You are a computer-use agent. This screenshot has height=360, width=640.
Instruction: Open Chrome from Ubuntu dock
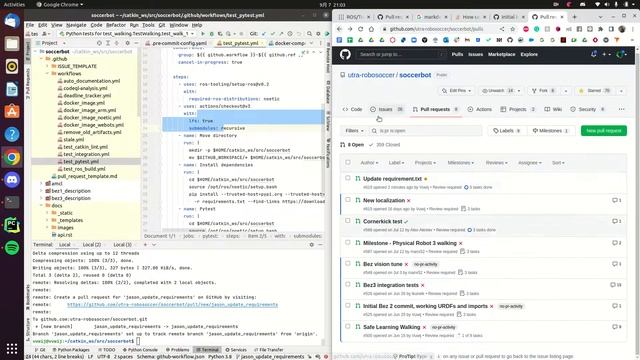(x=12, y=157)
